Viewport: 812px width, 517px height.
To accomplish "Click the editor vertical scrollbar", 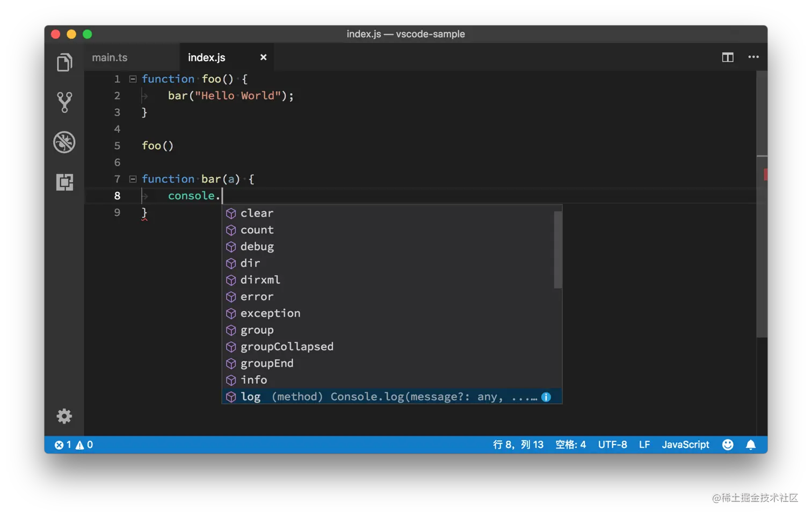I will tap(762, 204).
